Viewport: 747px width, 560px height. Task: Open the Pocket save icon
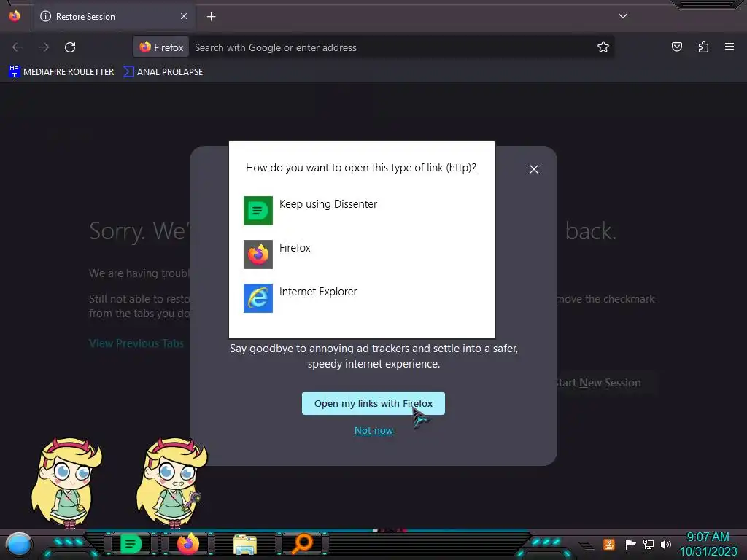click(x=676, y=47)
